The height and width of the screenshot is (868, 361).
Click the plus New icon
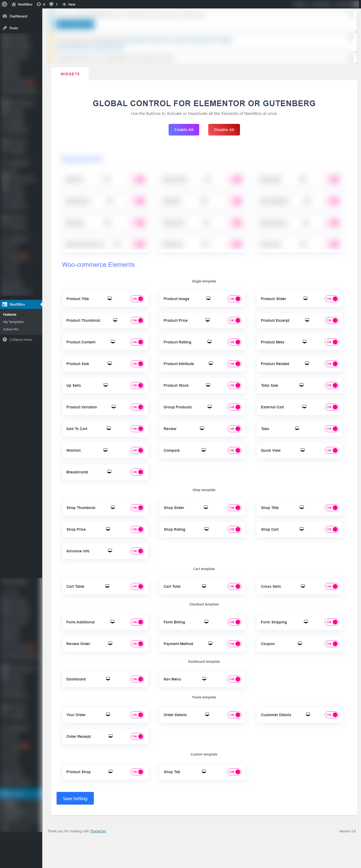point(64,4)
